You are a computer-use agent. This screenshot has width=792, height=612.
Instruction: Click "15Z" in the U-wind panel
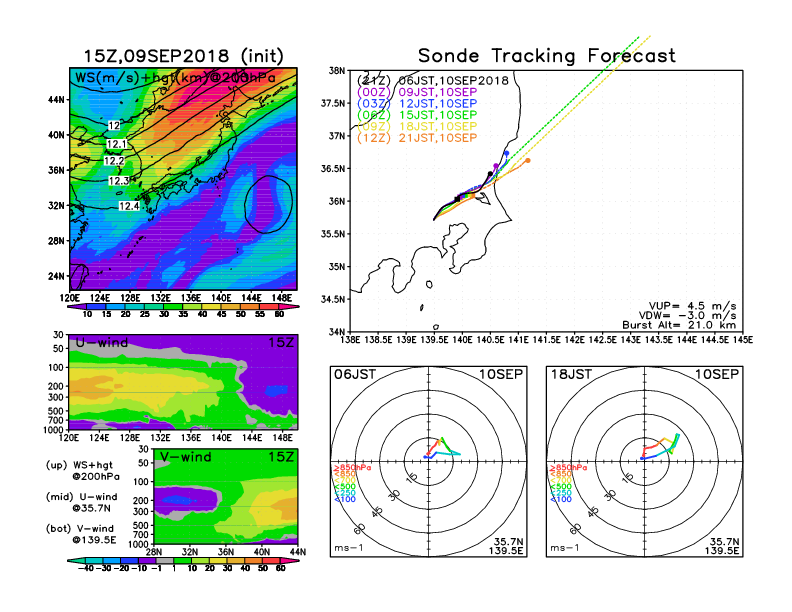pos(281,343)
